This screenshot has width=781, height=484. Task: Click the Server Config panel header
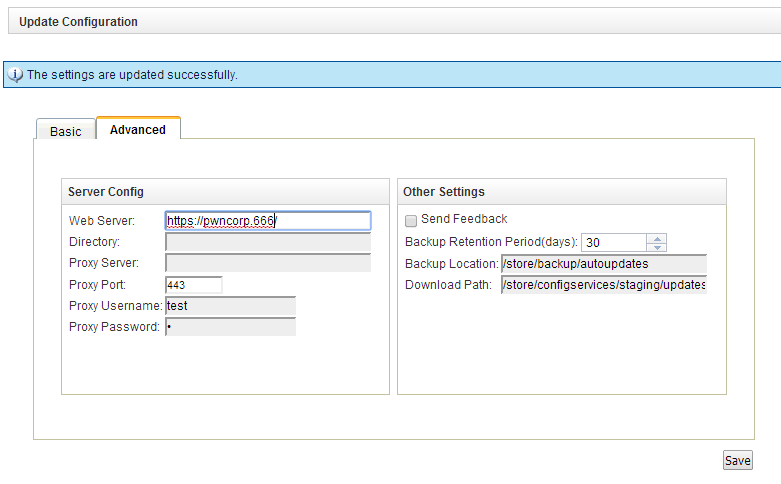225,192
